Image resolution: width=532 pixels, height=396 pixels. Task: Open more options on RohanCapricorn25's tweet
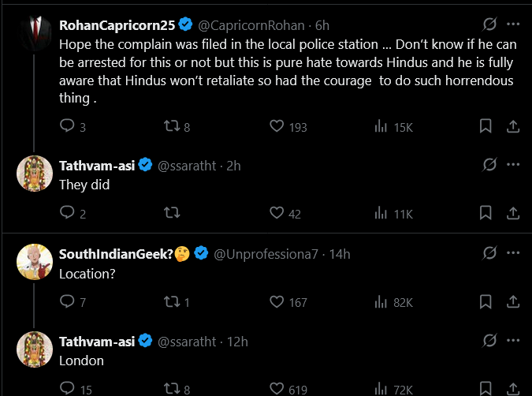513,24
